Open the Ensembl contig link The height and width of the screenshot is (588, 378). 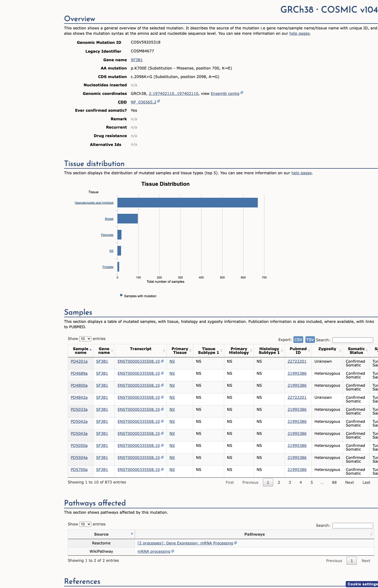(225, 94)
